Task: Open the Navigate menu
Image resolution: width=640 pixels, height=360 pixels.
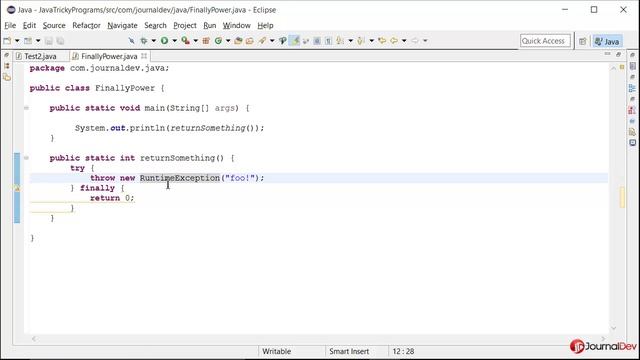Action: 122,25
